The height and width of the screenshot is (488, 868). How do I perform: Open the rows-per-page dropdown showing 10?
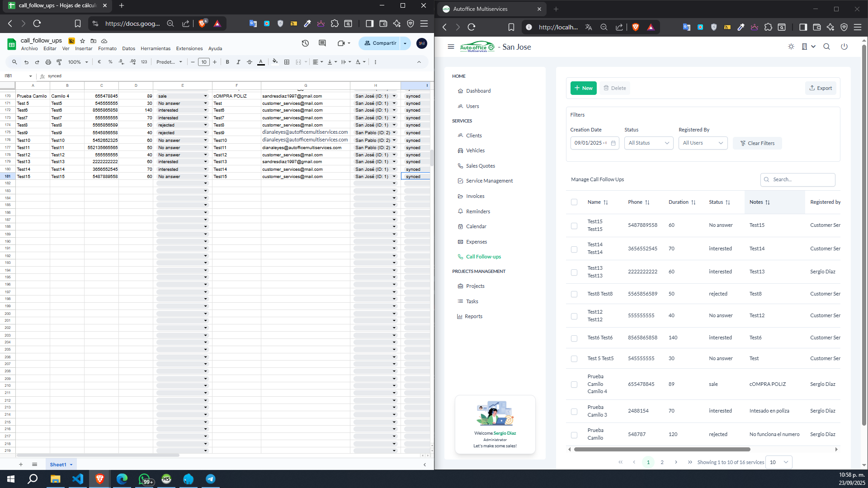[x=778, y=462]
